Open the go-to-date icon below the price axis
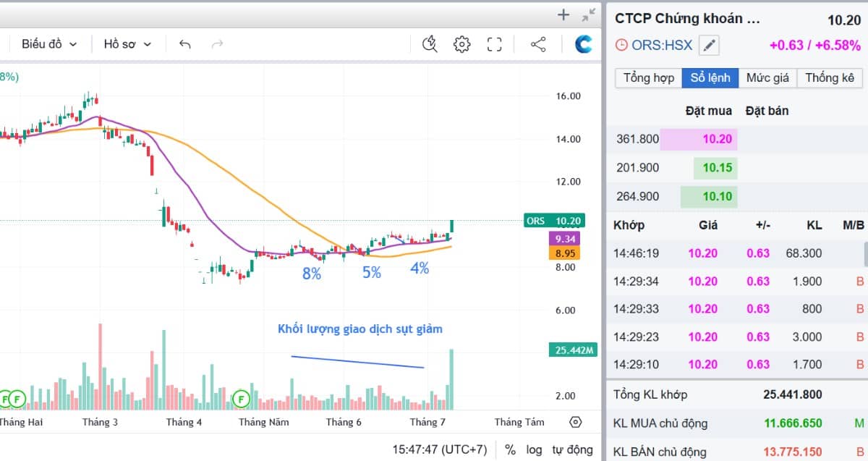868x461 pixels. pos(576,422)
